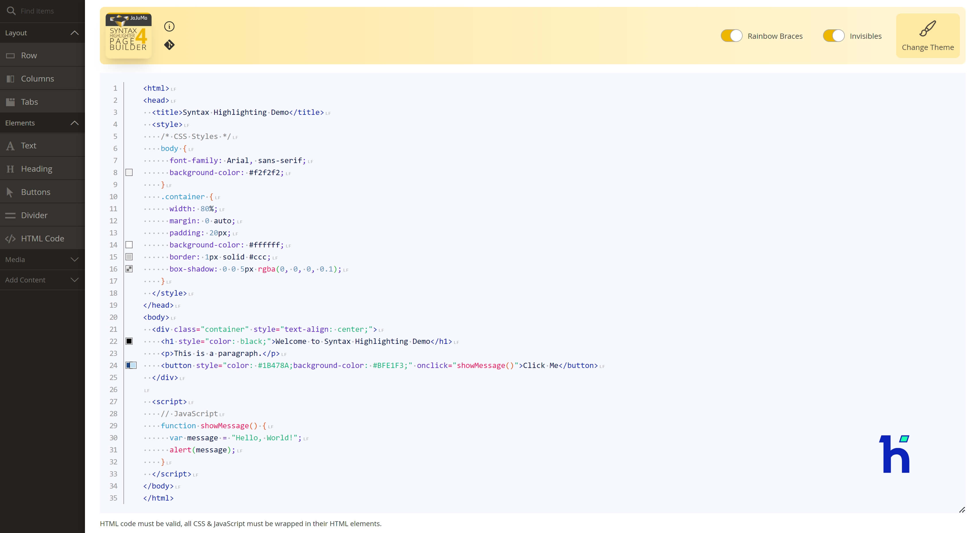
Task: Select the Row layout element
Action: pos(42,55)
